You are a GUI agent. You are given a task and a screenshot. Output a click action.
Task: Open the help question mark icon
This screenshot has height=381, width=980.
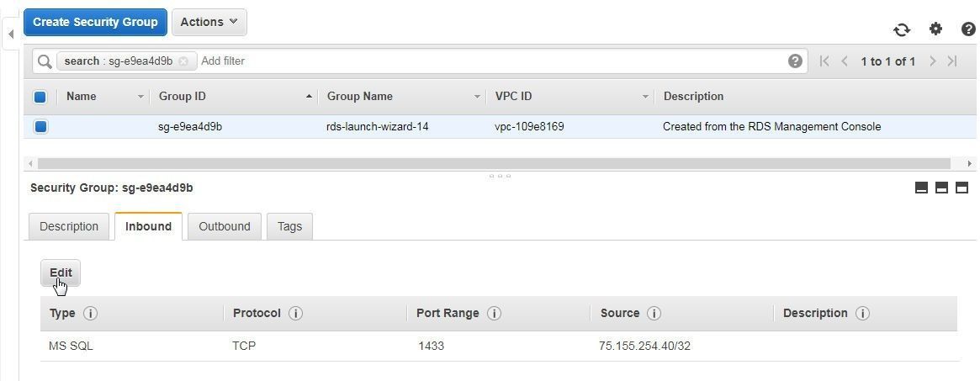click(968, 29)
